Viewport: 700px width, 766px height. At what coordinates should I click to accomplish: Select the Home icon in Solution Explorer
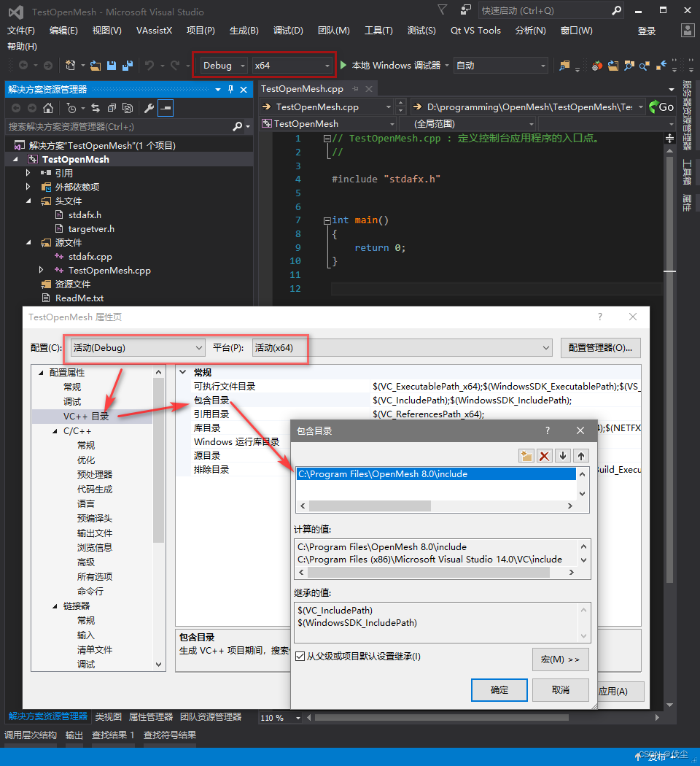49,107
